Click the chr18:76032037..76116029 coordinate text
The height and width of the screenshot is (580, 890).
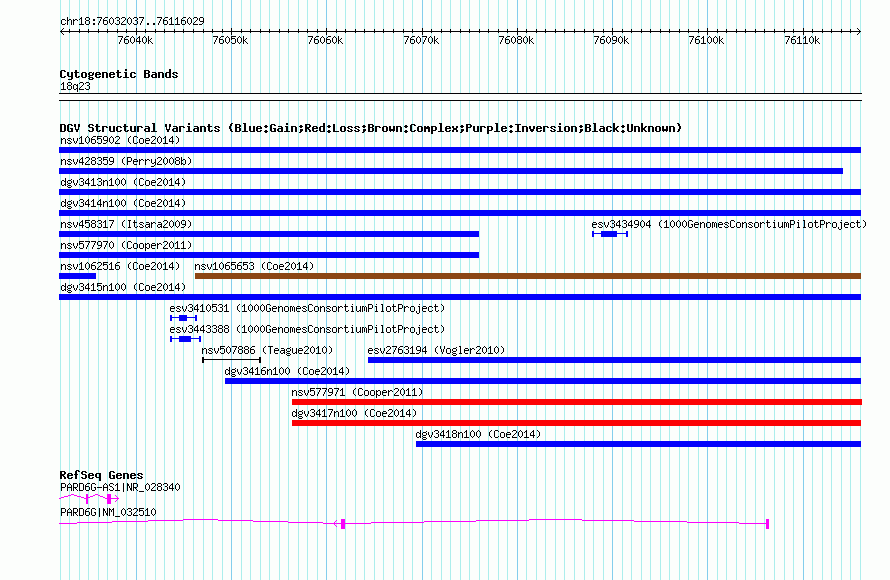tap(132, 21)
